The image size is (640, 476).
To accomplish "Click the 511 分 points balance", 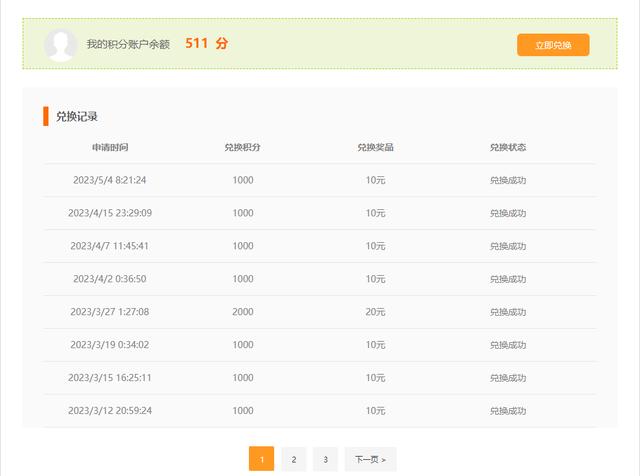I will [x=206, y=44].
